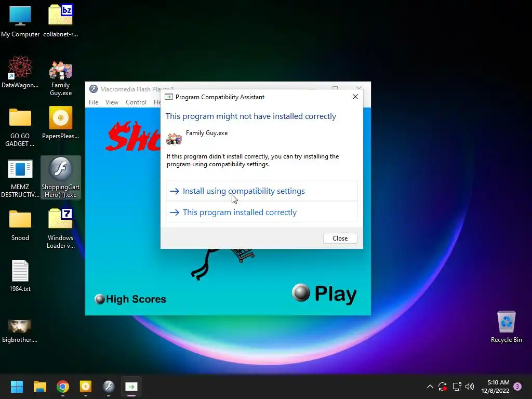Choose Install using compatibility settings
The image size is (532, 399).
click(262, 191)
